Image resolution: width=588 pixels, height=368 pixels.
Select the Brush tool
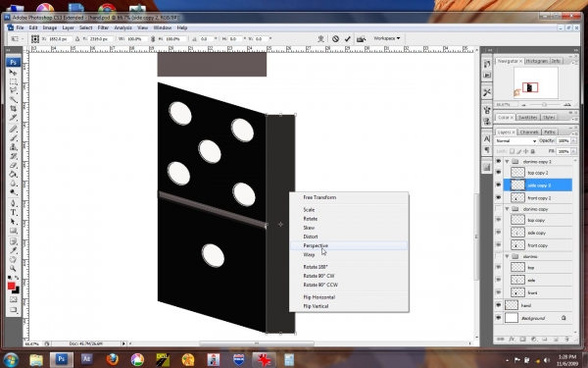13,138
